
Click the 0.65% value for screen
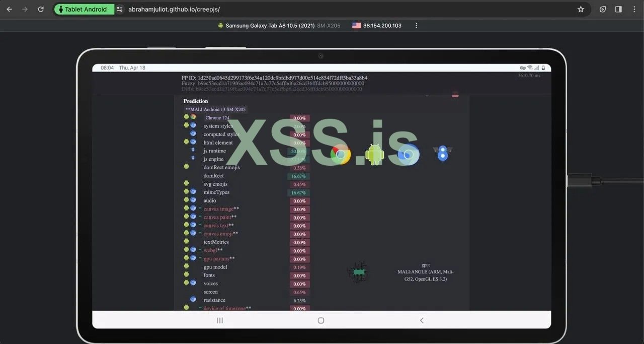(x=299, y=292)
